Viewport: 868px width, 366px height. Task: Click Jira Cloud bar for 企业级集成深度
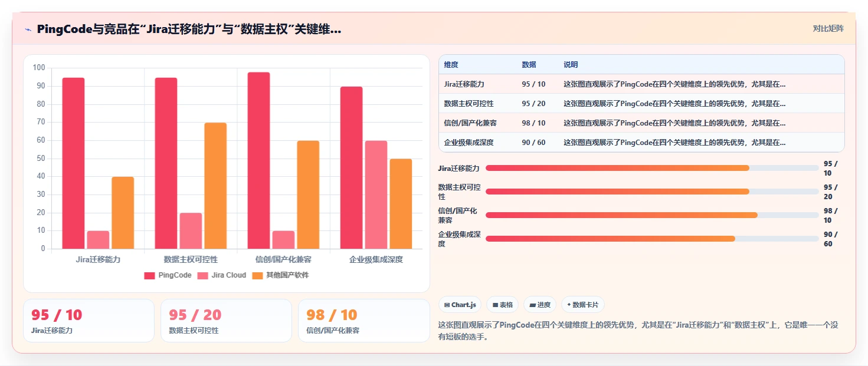376,194
